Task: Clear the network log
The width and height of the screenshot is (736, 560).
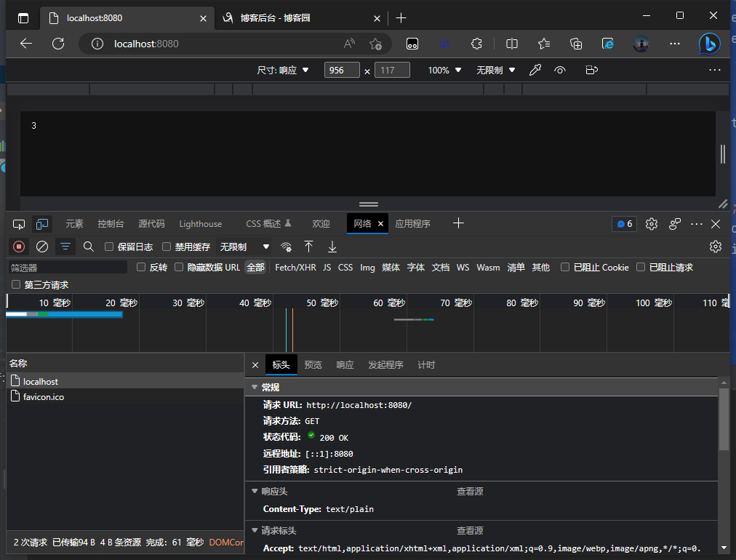Action: click(x=42, y=247)
